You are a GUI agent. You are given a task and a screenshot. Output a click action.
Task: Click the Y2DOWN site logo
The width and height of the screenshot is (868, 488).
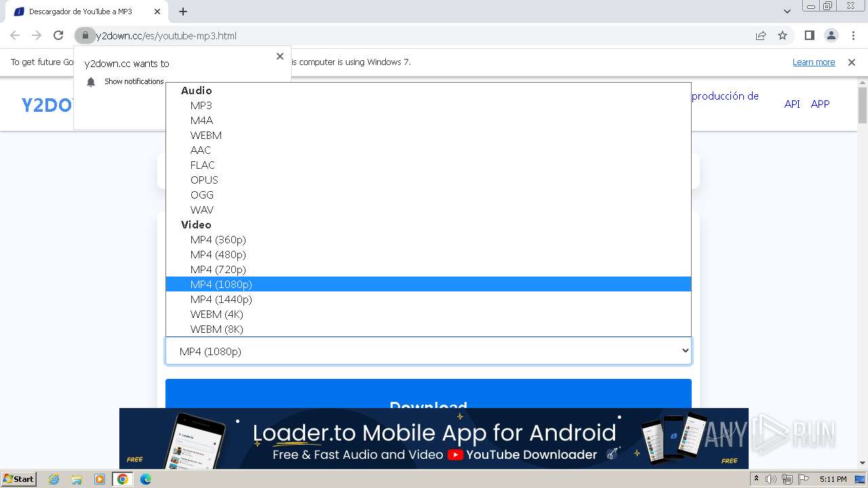coord(47,105)
